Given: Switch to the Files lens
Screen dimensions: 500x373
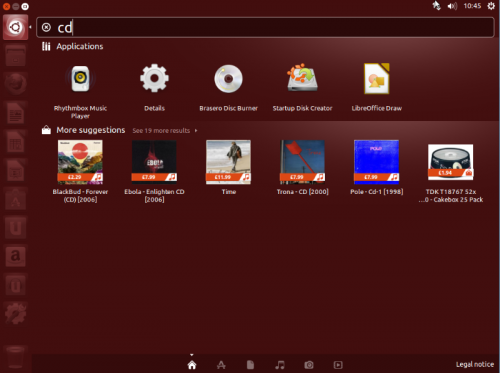Looking at the screenshot, I should [x=250, y=365].
